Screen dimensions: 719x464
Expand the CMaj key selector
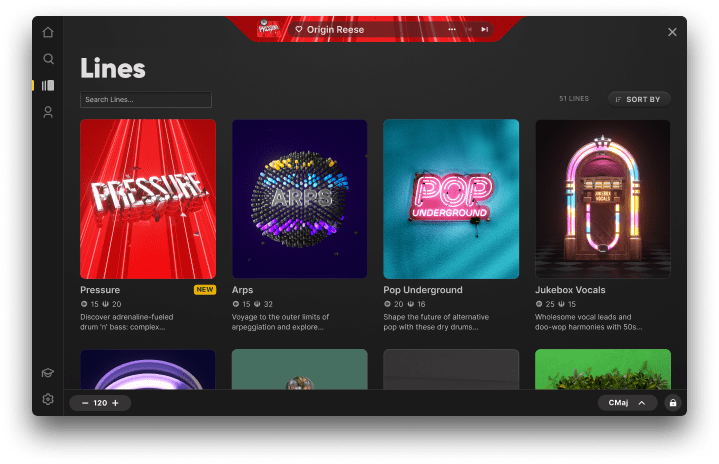pyautogui.click(x=627, y=403)
